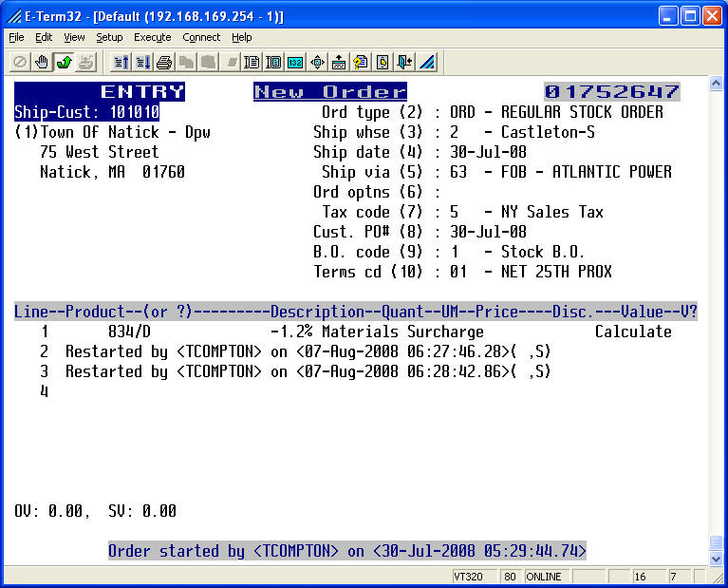Click order number 01752647
The height and width of the screenshot is (588, 728).
click(612, 91)
